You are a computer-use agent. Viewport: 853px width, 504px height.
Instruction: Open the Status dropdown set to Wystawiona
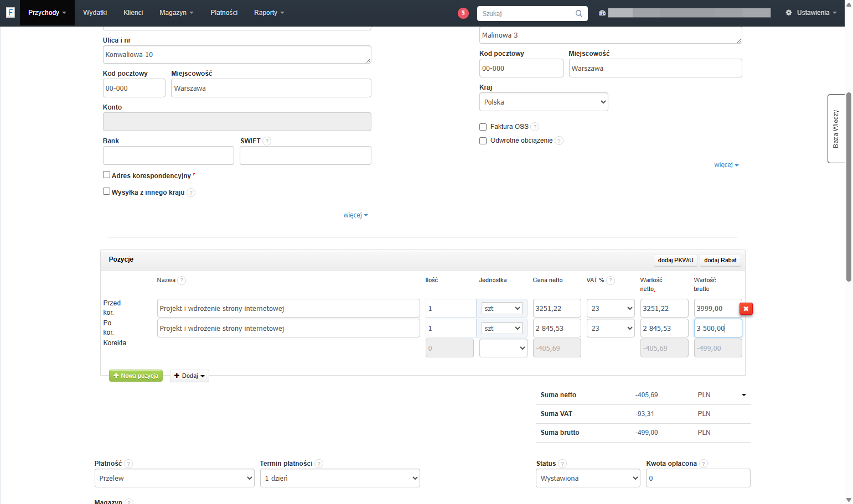point(588,478)
